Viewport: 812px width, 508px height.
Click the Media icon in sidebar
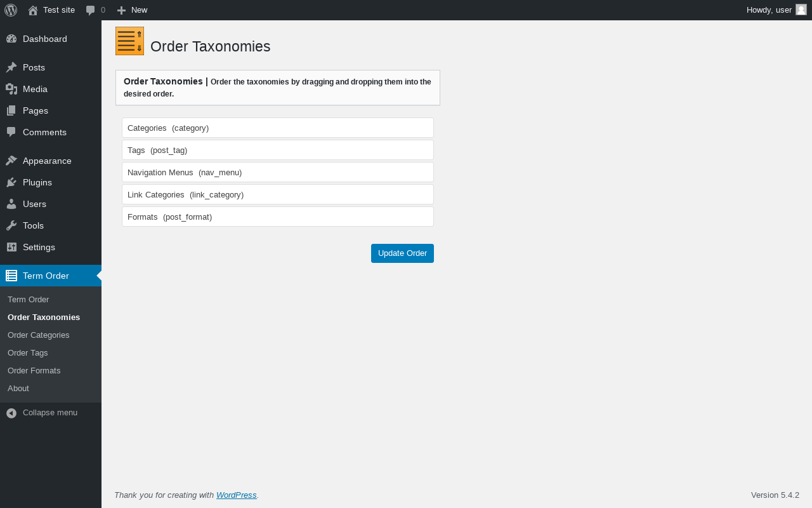click(11, 89)
